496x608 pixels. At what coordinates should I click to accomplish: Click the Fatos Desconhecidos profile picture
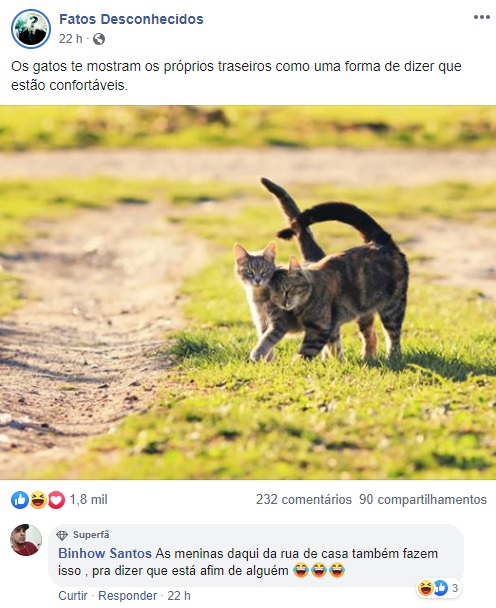[x=31, y=29]
